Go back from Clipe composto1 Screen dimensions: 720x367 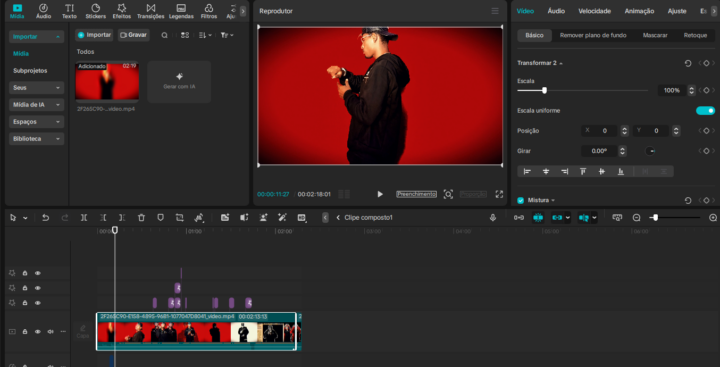(338, 218)
